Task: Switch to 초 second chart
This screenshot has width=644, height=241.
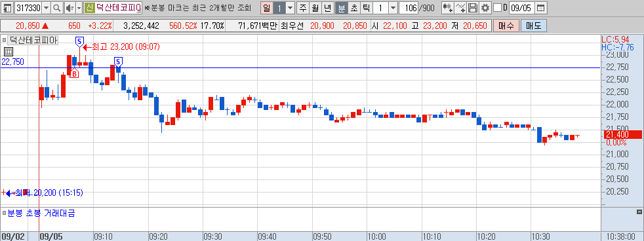Action: [x=353, y=8]
